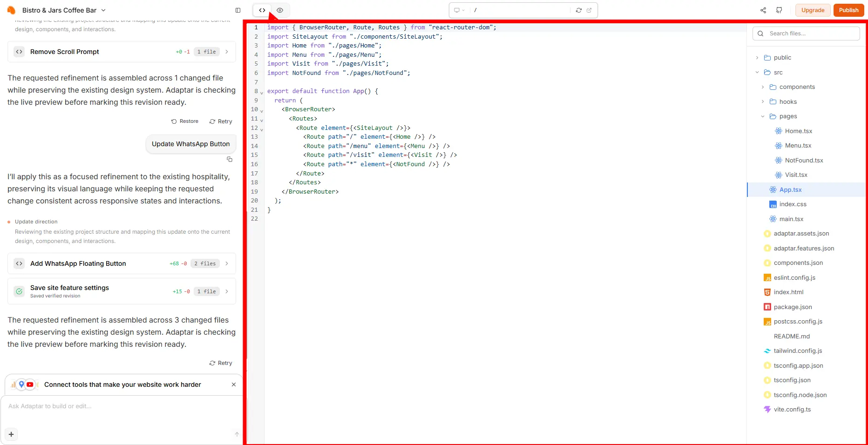Open package.json file
Viewport: 868px width, 445px height.
tap(806, 307)
